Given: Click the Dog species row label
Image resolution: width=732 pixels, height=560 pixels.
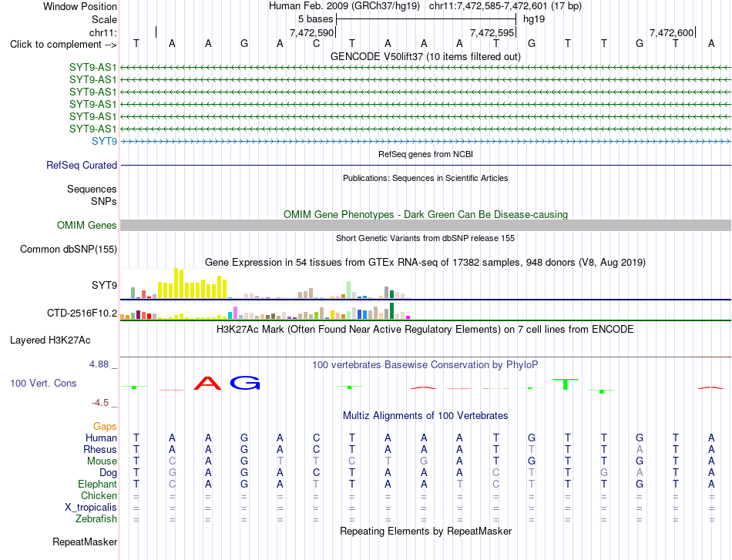Looking at the screenshot, I should 109,473.
